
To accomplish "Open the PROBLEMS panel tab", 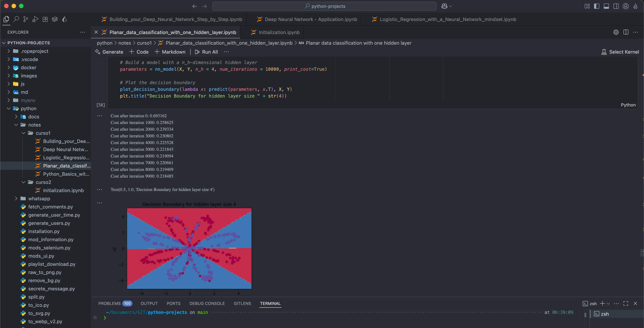I will 115,303.
